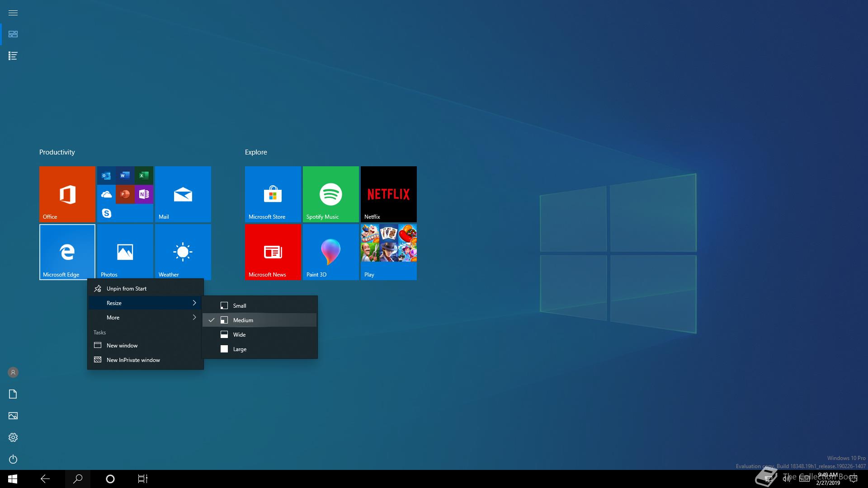This screenshot has width=868, height=488.
Task: Open the Paint 3D tile
Action: [330, 252]
